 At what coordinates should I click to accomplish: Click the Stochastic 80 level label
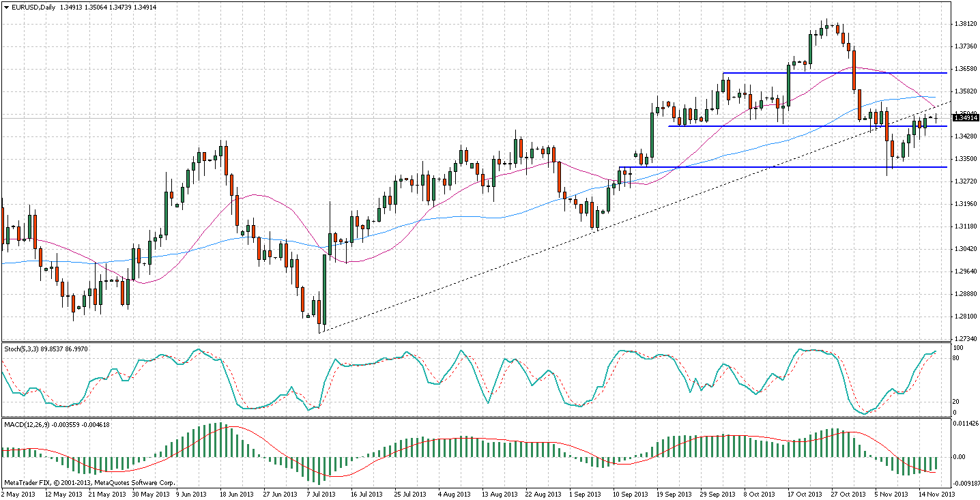pyautogui.click(x=957, y=357)
